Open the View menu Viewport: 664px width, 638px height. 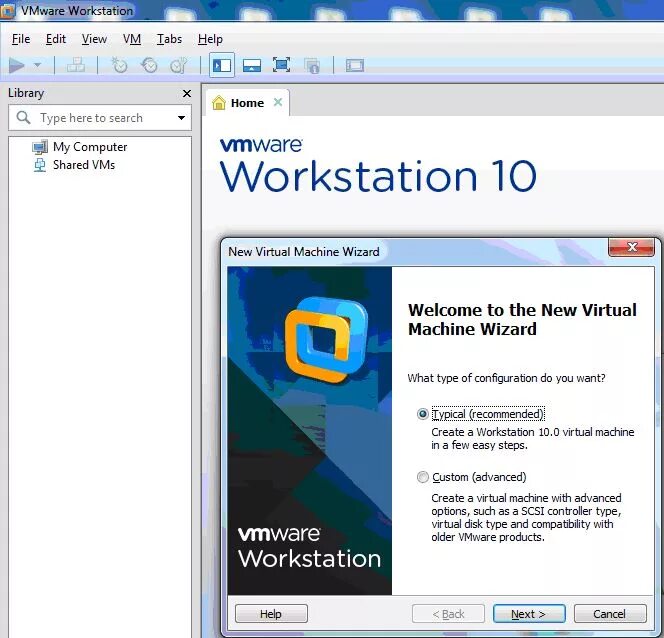coord(94,39)
